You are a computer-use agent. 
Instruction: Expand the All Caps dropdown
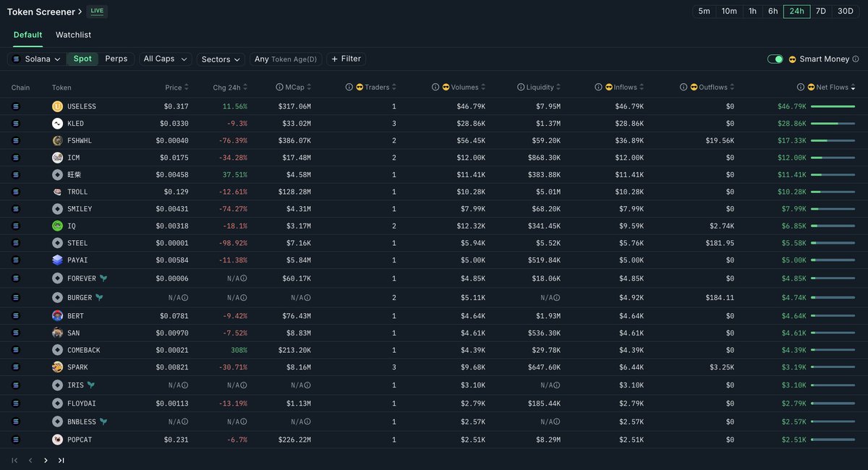coord(166,59)
